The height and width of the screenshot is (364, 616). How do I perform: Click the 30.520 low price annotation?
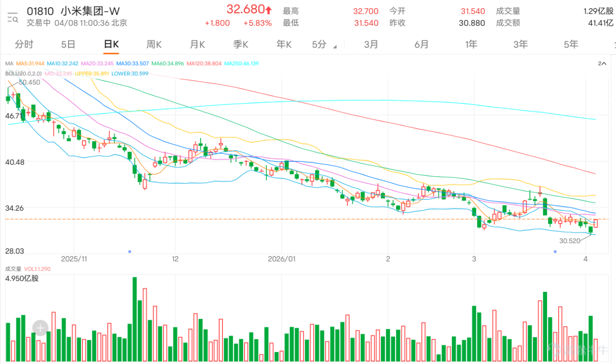[570, 241]
